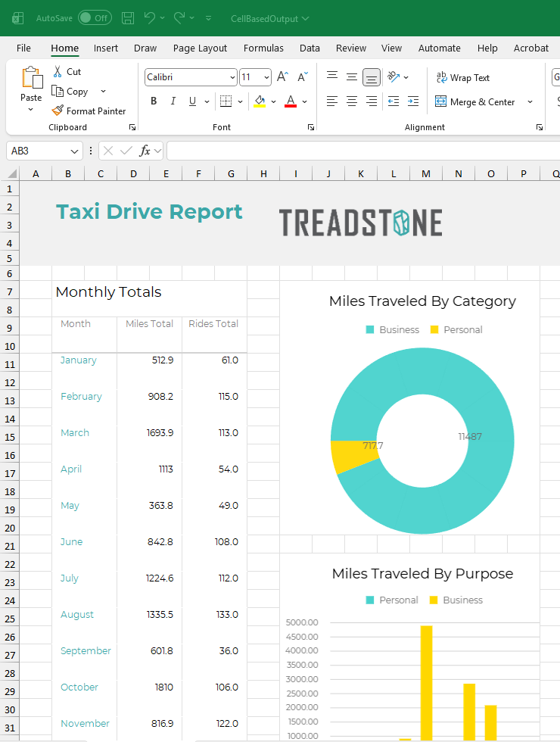Toggle Italic formatting

tap(173, 101)
